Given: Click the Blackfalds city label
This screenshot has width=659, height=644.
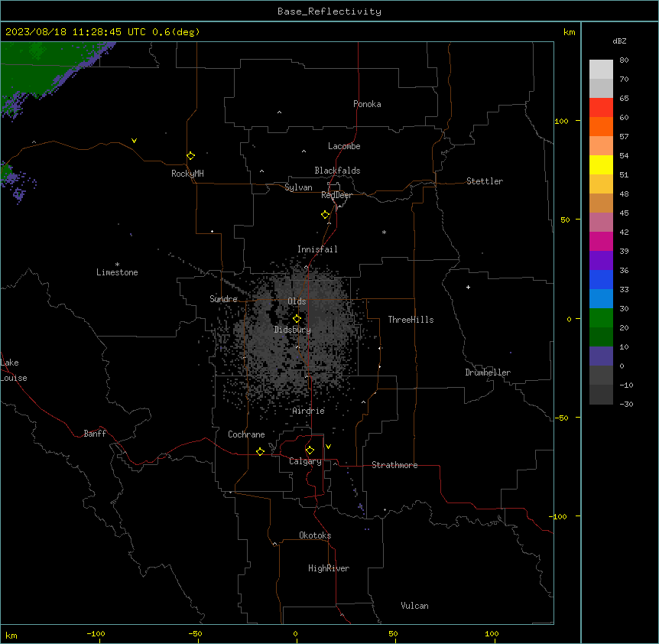Looking at the screenshot, I should [337, 171].
